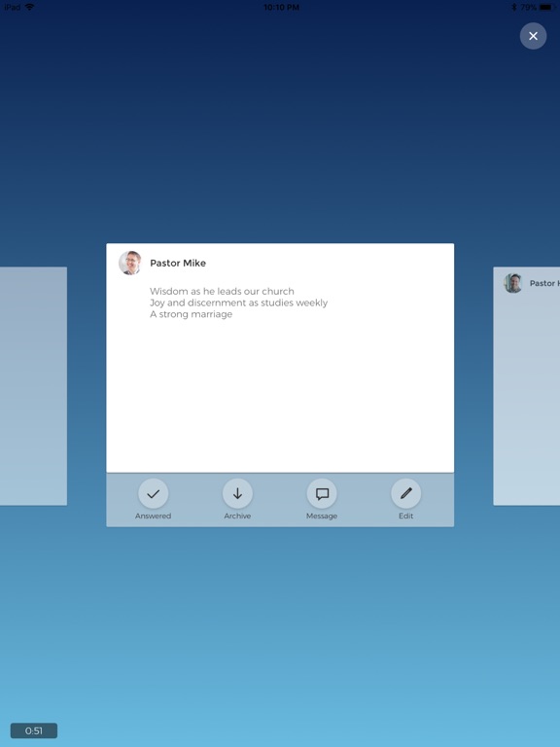Open the Message speech bubble icon
The image size is (560, 747).
322,493
